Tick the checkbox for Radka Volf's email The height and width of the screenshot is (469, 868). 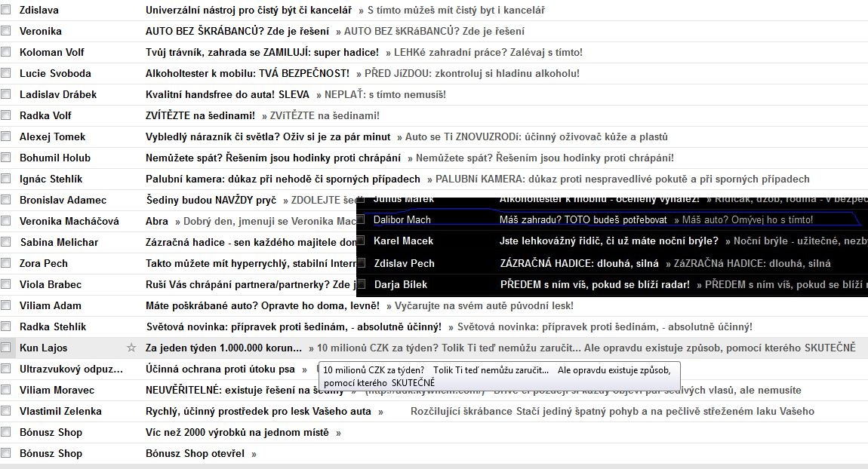[5, 115]
